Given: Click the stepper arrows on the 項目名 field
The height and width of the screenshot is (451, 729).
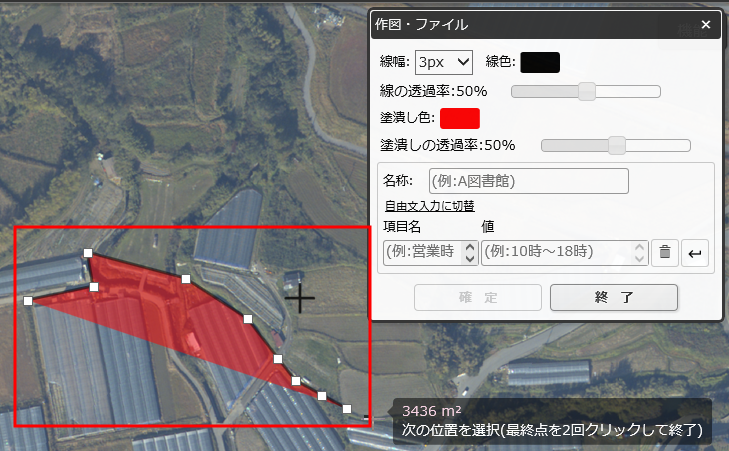Looking at the screenshot, I should pos(470,253).
